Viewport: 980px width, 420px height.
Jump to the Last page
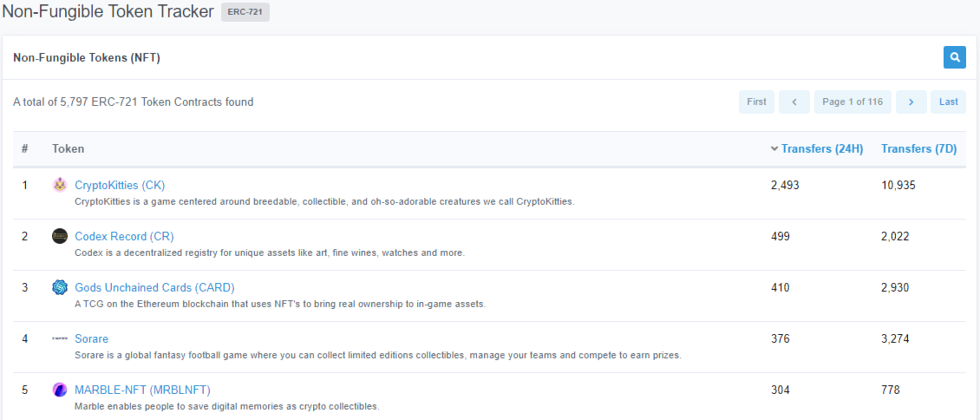click(948, 102)
